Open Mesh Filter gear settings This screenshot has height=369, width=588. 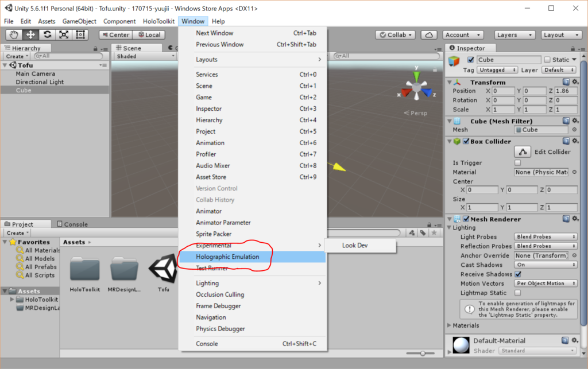point(575,121)
